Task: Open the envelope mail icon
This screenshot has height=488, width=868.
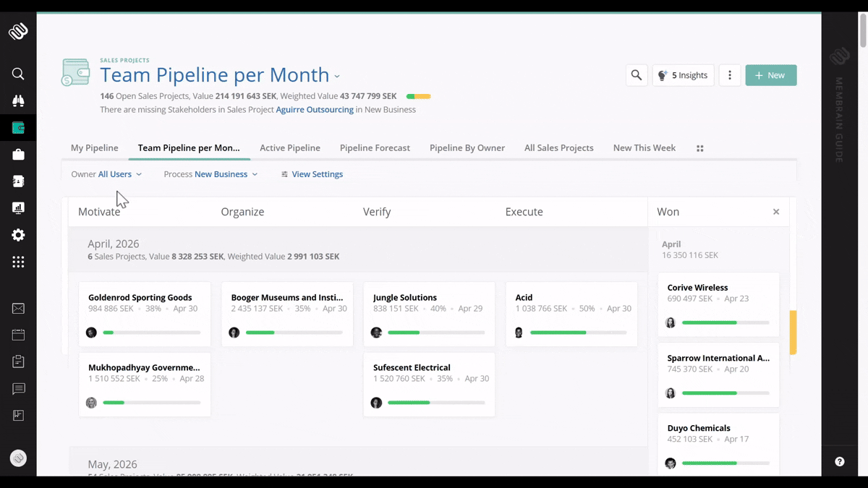Action: pos(18,309)
